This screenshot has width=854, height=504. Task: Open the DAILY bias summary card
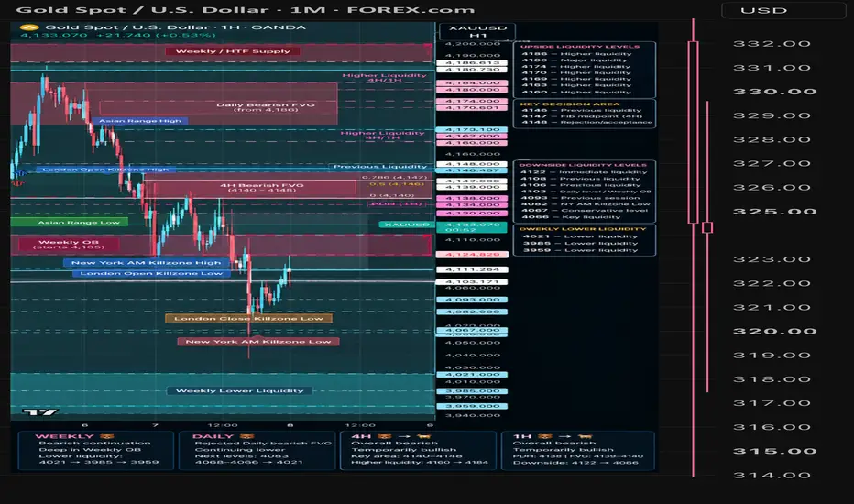(257, 451)
